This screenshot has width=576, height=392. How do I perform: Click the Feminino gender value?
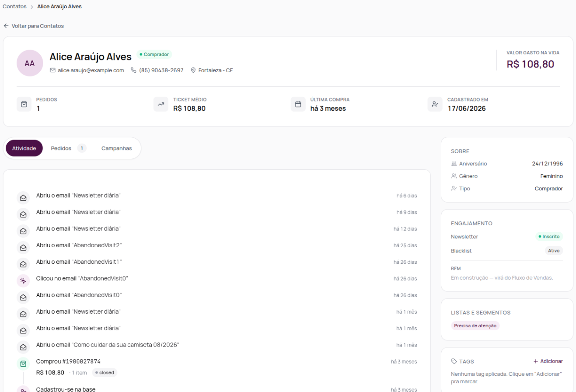552,176
